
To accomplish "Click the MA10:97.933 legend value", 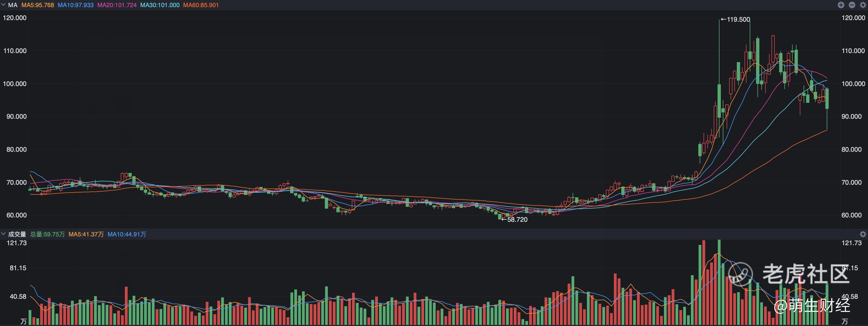I will click(x=75, y=5).
